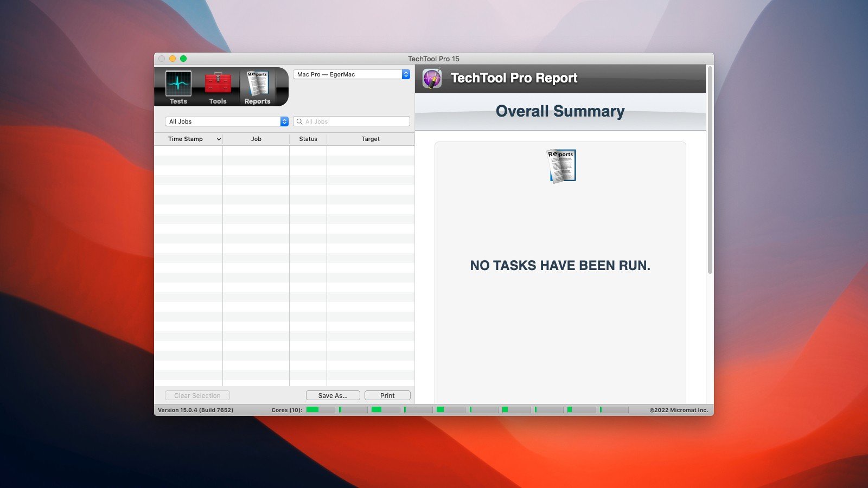The image size is (868, 488).
Task: Sort by the Status column header
Action: point(308,139)
